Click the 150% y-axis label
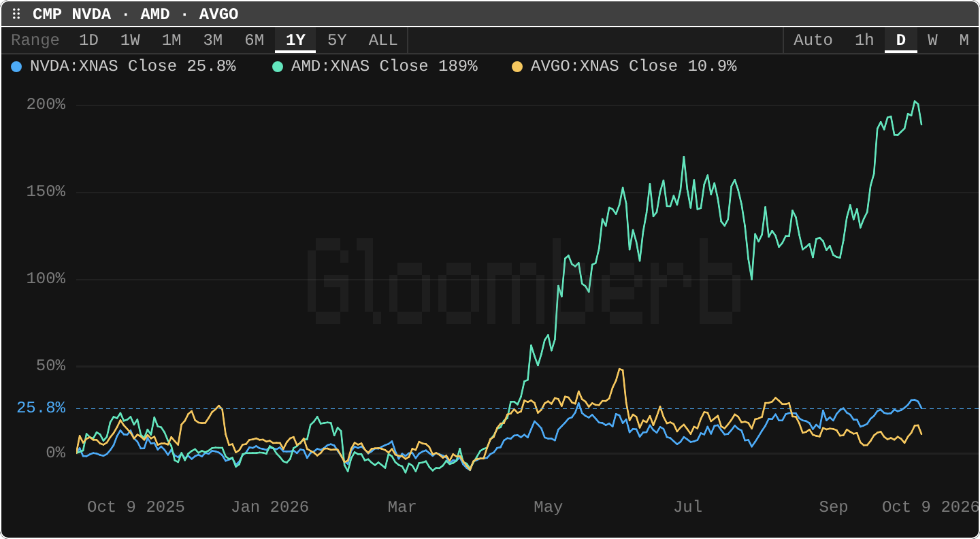 tap(46, 192)
